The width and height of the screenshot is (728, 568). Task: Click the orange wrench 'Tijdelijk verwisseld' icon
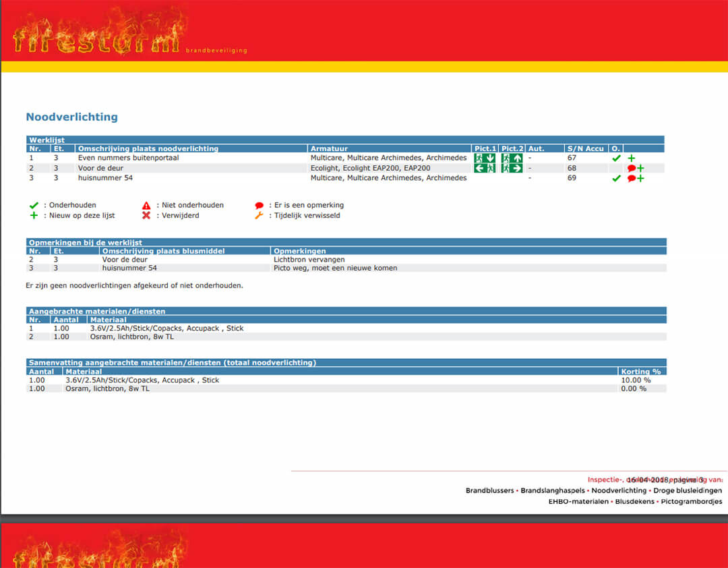(259, 215)
